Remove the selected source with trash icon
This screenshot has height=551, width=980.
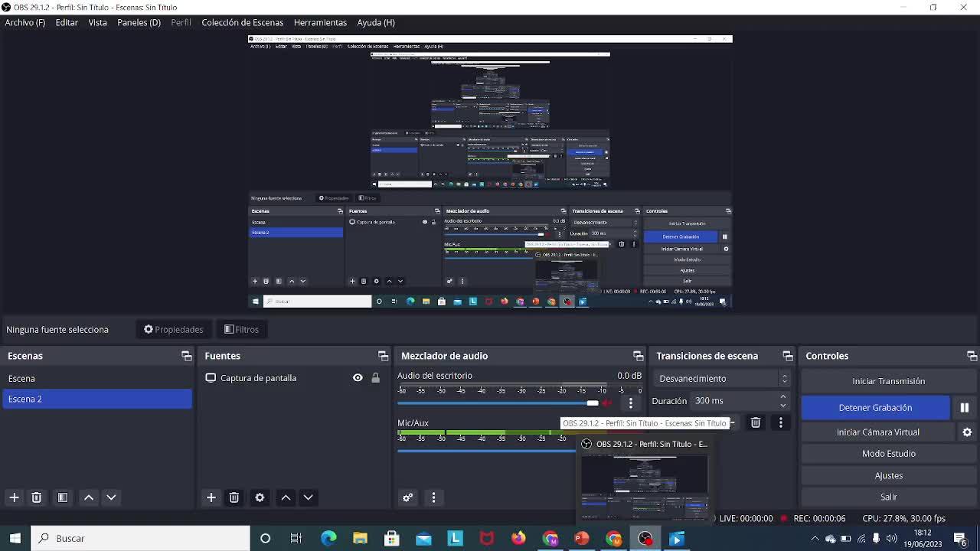[x=234, y=497]
